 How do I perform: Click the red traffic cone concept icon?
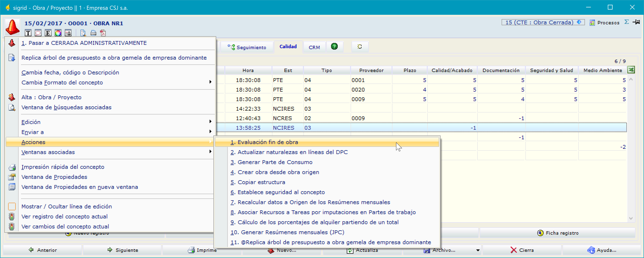(x=12, y=27)
